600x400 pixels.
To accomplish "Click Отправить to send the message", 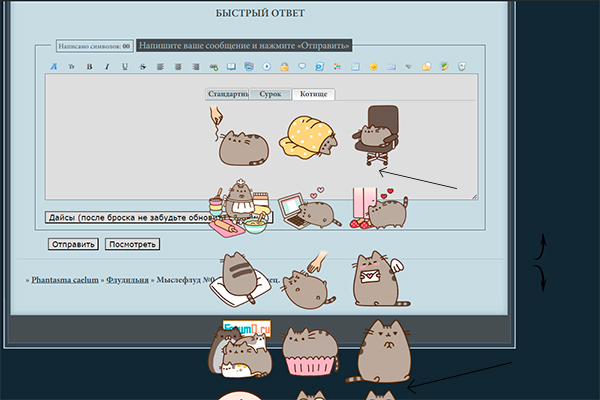I will [x=73, y=244].
